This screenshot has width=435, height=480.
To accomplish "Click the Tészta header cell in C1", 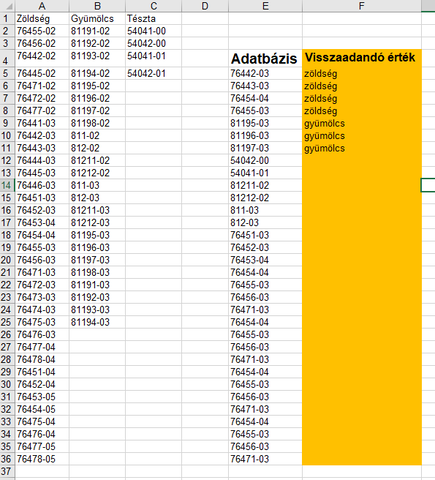I will coord(154,18).
